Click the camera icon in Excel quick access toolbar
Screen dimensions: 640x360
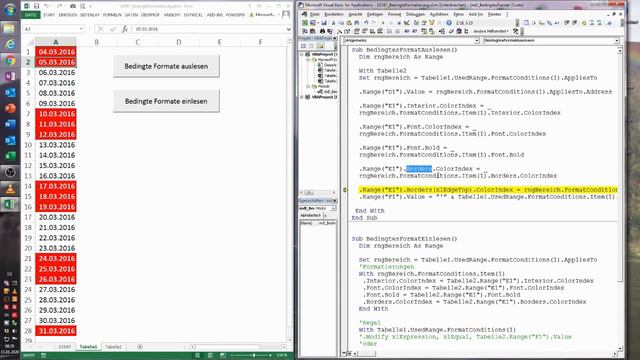coord(73,6)
